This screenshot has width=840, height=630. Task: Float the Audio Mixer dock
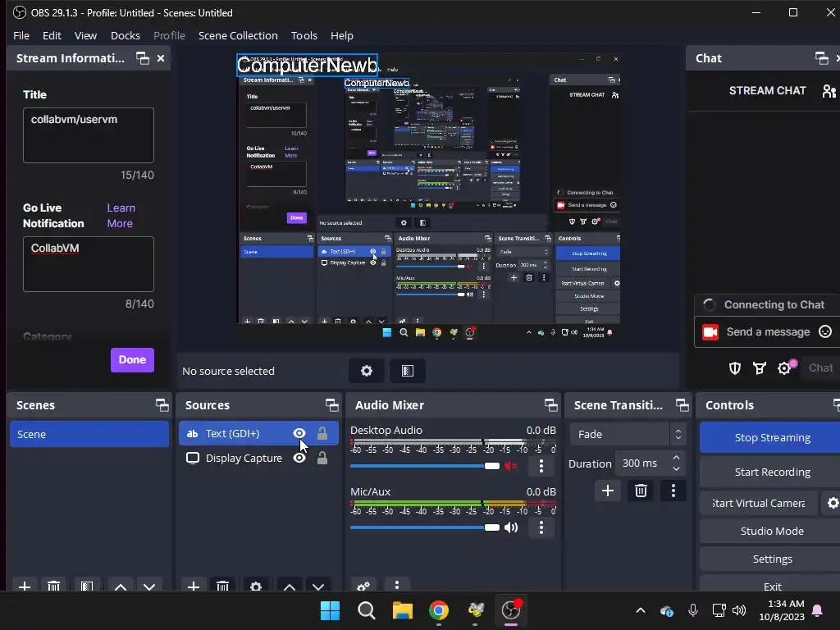550,405
